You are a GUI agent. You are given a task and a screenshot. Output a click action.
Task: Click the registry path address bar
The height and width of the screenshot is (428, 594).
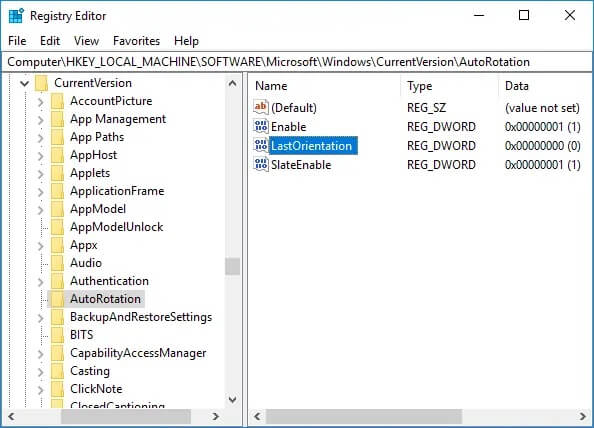[297, 62]
